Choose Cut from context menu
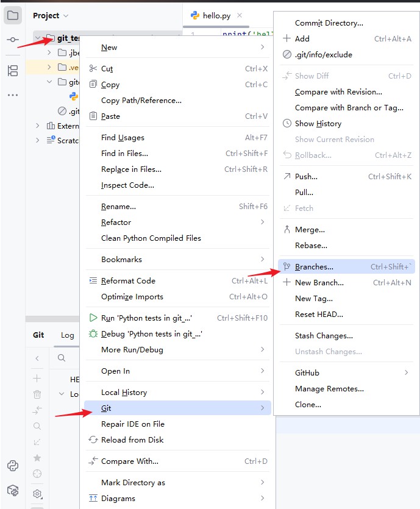 point(177,68)
